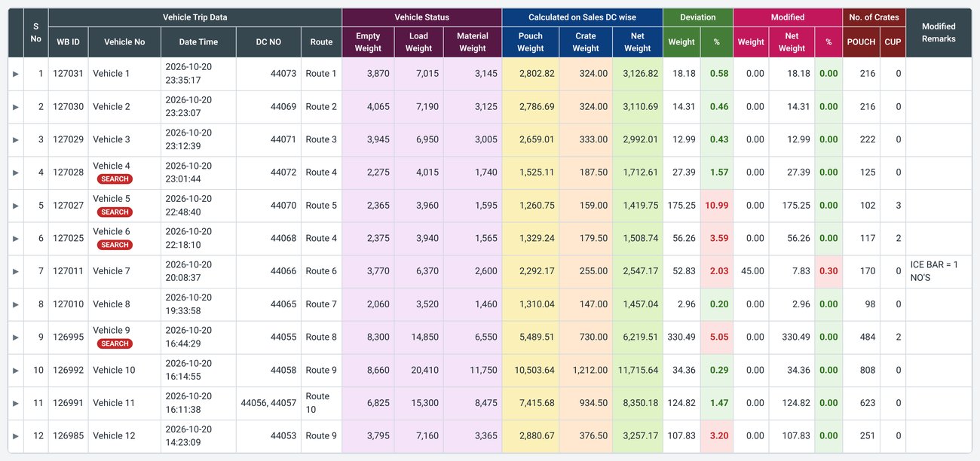The width and height of the screenshot is (980, 461).
Task: Click the Vehicle No column header
Action: click(124, 42)
